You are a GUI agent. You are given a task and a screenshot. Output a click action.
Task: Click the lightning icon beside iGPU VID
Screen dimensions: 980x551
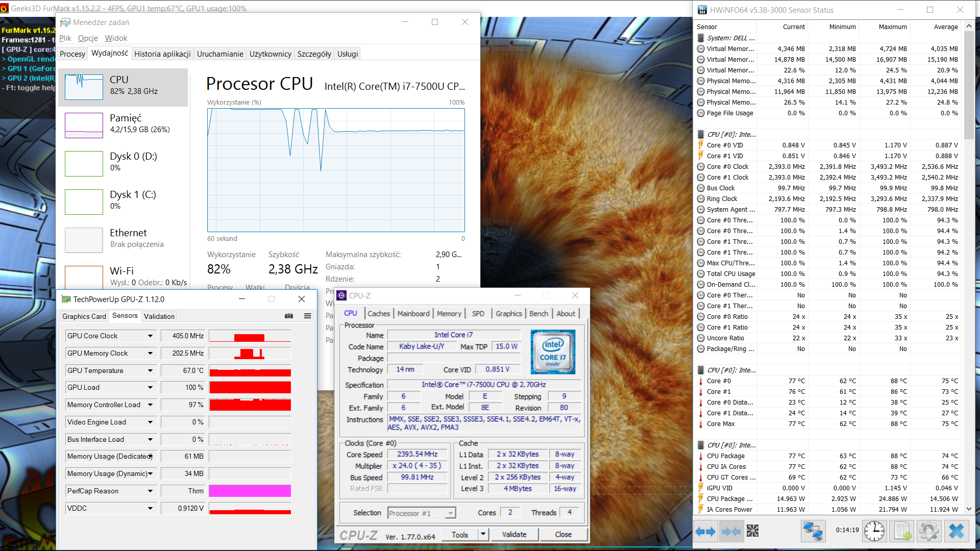pos(701,488)
